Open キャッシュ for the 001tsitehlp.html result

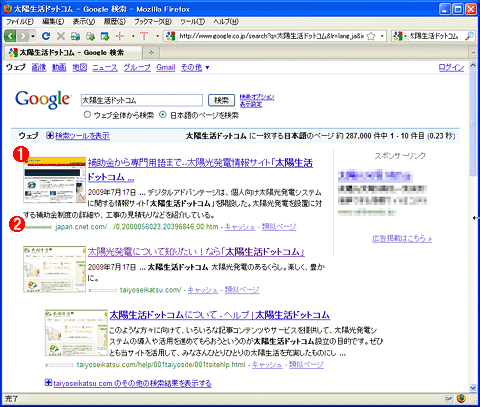(x=267, y=365)
